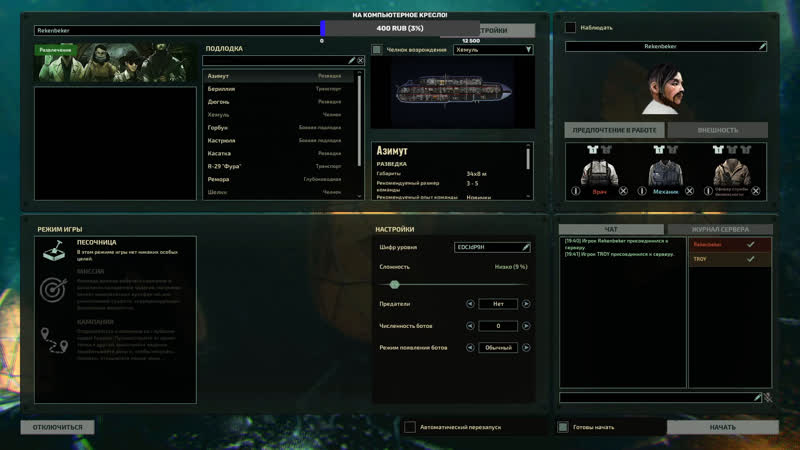Click the pencil icon in submarine search
The width and height of the screenshot is (800, 450).
[x=352, y=60]
